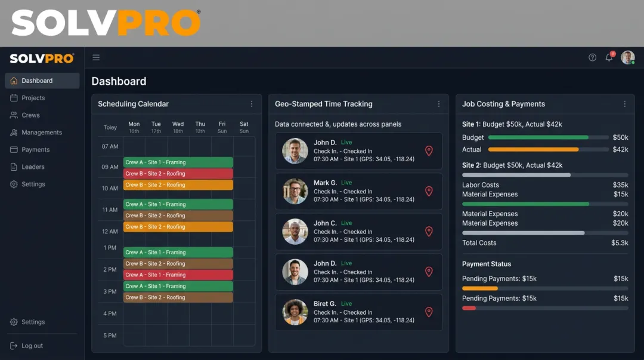The image size is (644, 360).
Task: Click the Total Costs label
Action: point(479,243)
